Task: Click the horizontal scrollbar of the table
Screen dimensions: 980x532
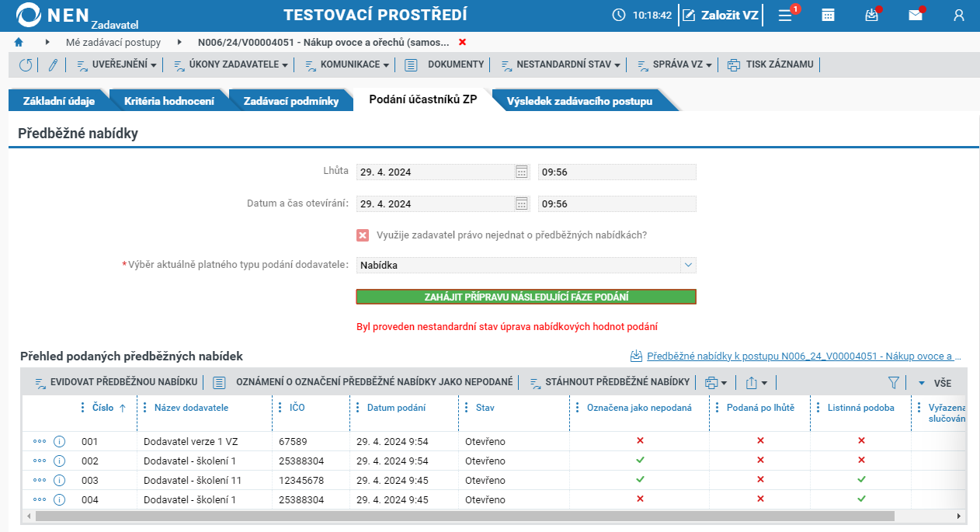Action: click(464, 516)
